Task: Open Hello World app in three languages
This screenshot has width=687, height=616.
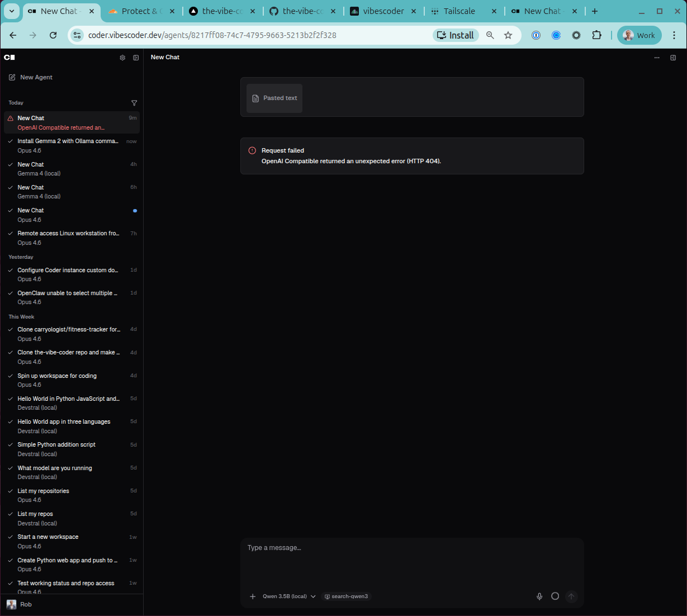Action: point(72,426)
